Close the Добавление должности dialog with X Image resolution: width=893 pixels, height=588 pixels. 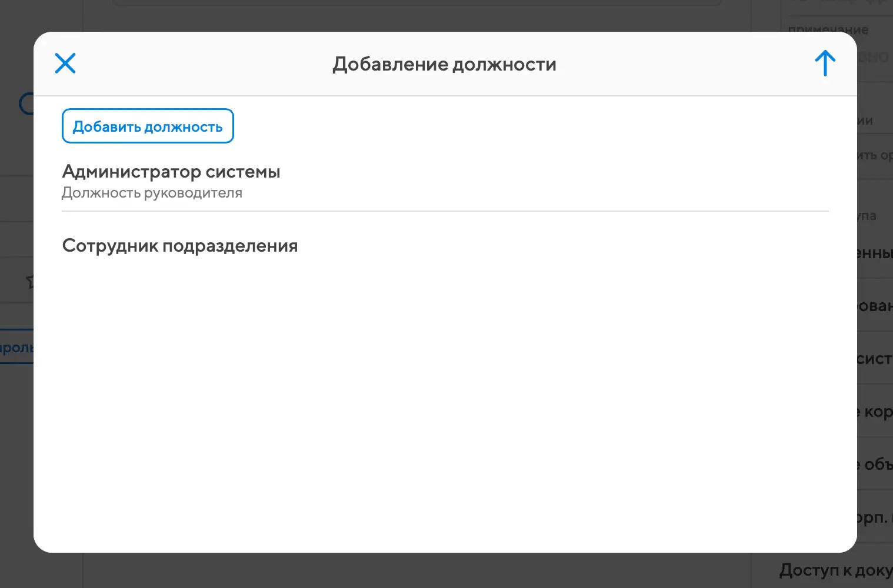pos(65,64)
